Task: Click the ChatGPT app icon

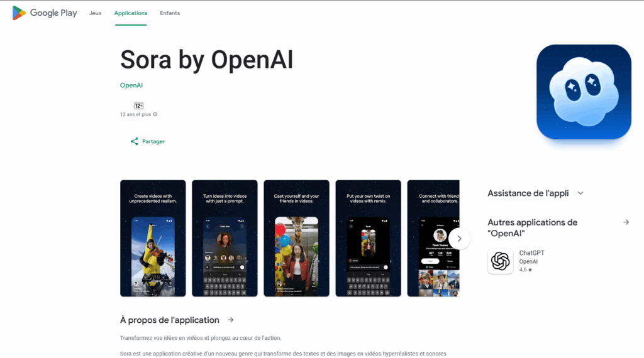Action: click(x=500, y=261)
